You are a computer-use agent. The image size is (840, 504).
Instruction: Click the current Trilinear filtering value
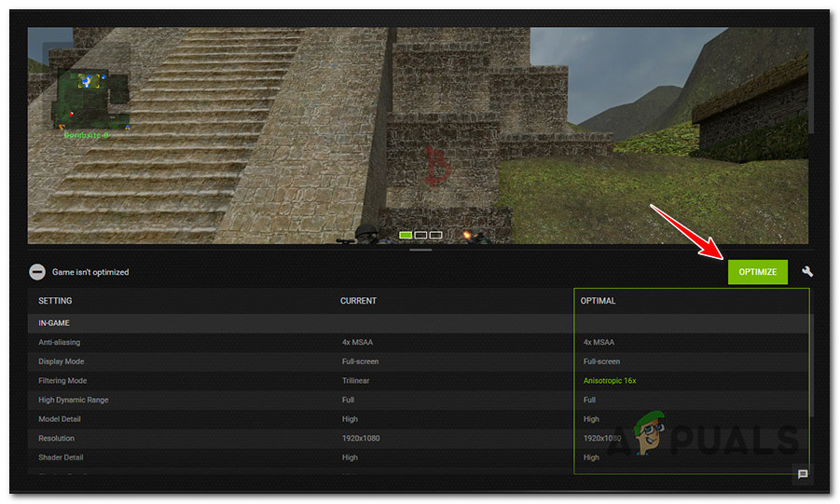pyautogui.click(x=356, y=381)
